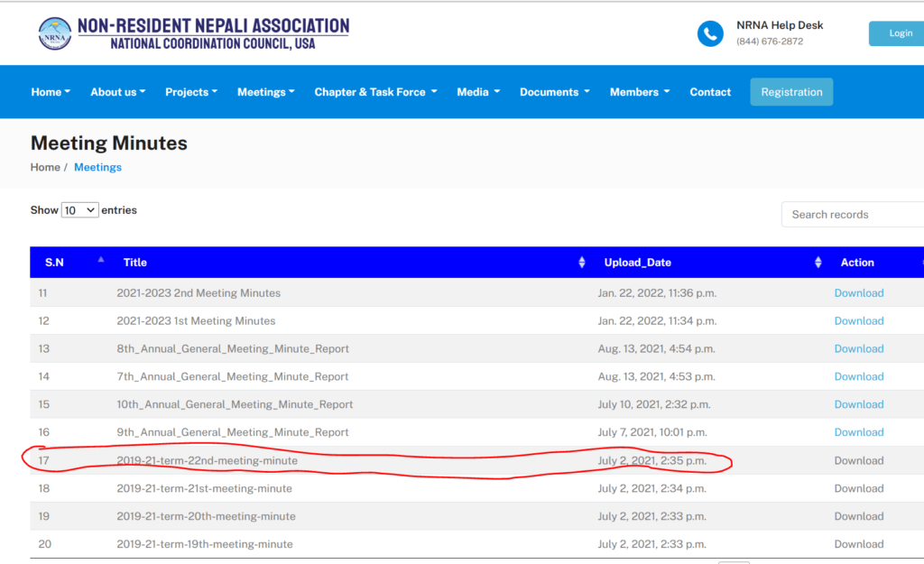This screenshot has width=924, height=564.
Task: Sort table by S.N column arrow
Action: [x=101, y=261]
